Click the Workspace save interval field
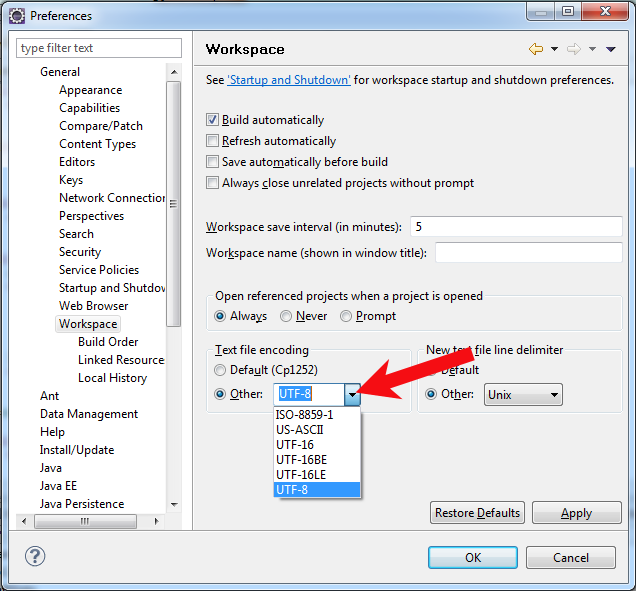The height and width of the screenshot is (591, 636). [x=516, y=226]
